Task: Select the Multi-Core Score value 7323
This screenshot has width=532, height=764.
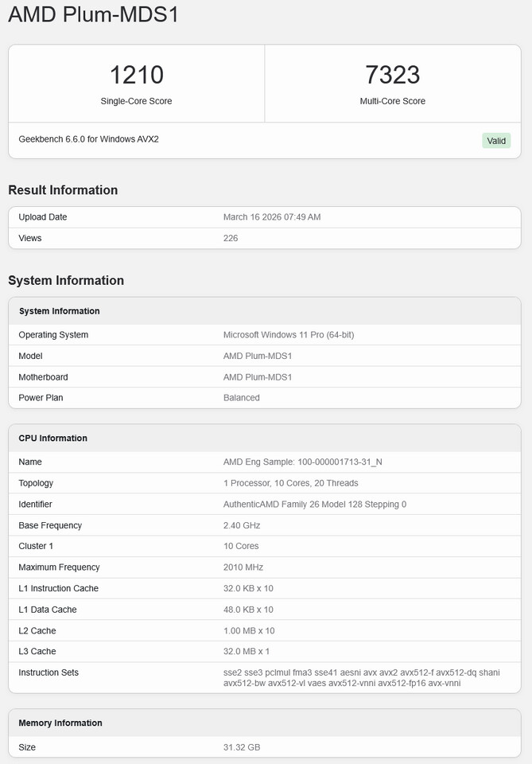Action: (x=392, y=75)
